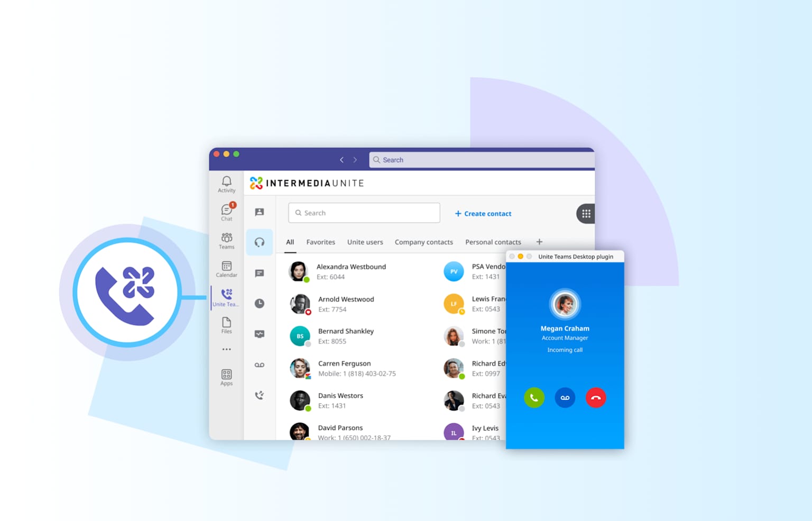Switch to the All contacts tab

click(x=290, y=242)
